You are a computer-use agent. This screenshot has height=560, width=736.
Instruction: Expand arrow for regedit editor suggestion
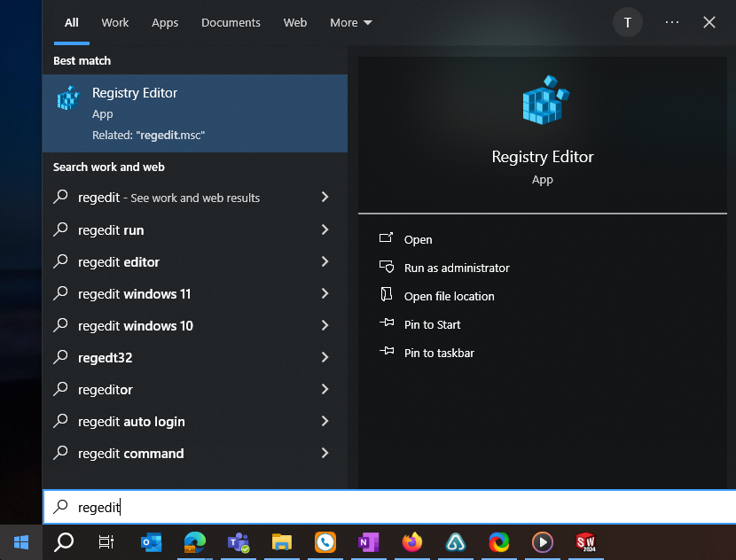pyautogui.click(x=325, y=261)
